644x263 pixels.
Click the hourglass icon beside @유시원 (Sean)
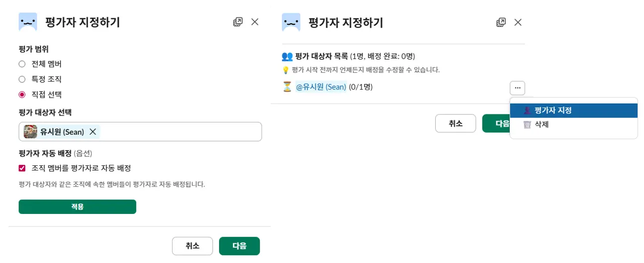coord(287,87)
